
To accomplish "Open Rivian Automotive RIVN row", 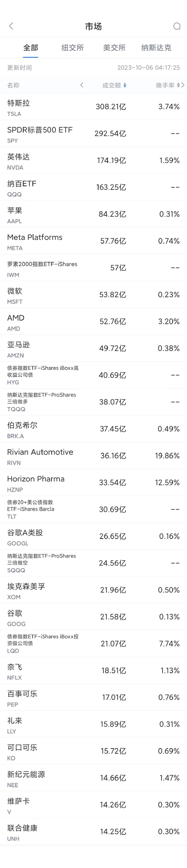I will pyautogui.click(x=93, y=456).
